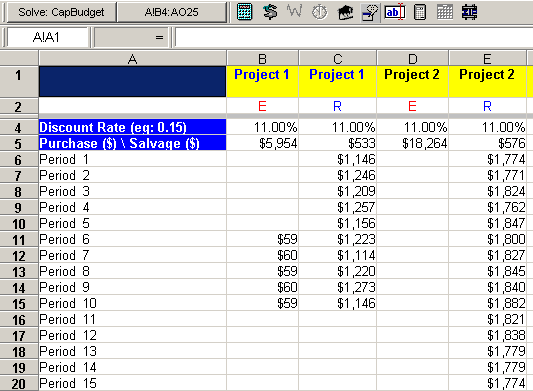Click into the formula entry bar
The image size is (533, 391).
coord(354,37)
